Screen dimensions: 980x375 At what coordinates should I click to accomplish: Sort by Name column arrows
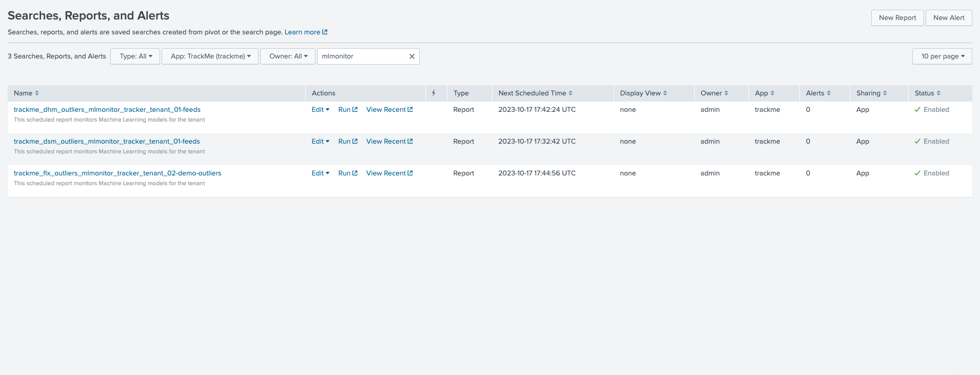click(37, 93)
